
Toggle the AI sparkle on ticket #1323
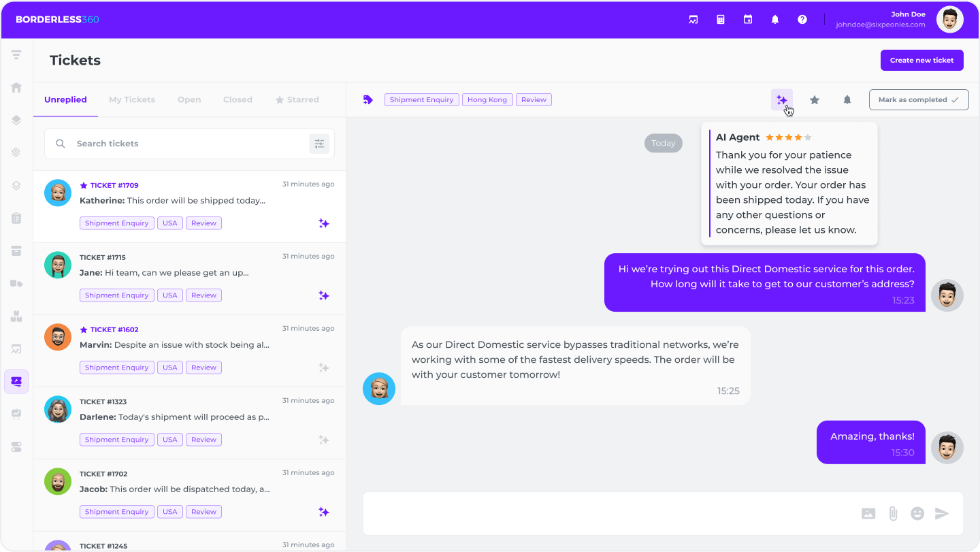(x=324, y=440)
